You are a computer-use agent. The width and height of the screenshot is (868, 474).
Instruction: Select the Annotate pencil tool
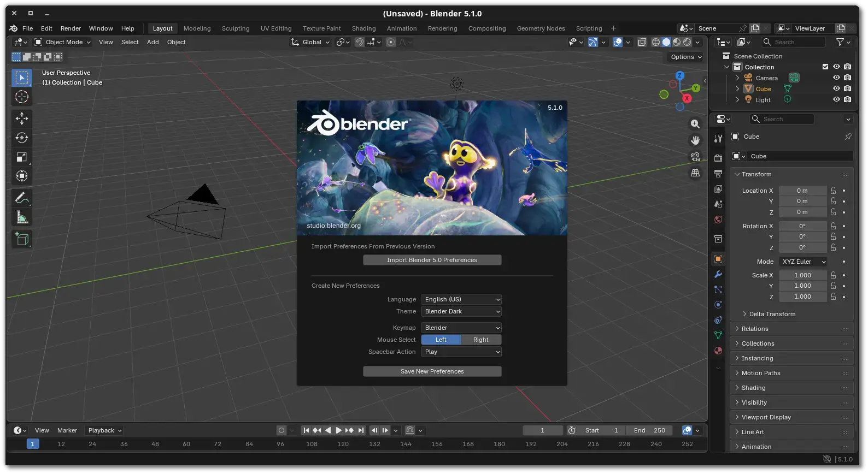(22, 198)
